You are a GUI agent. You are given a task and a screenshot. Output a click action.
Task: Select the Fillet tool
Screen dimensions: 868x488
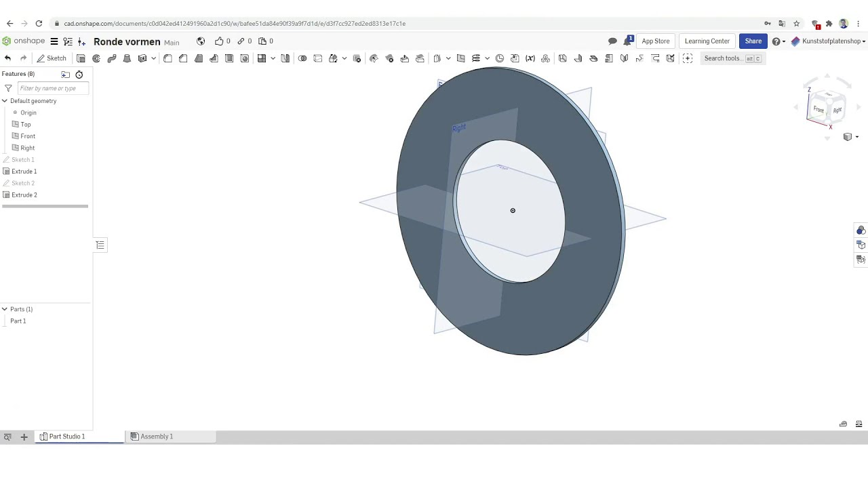(167, 58)
